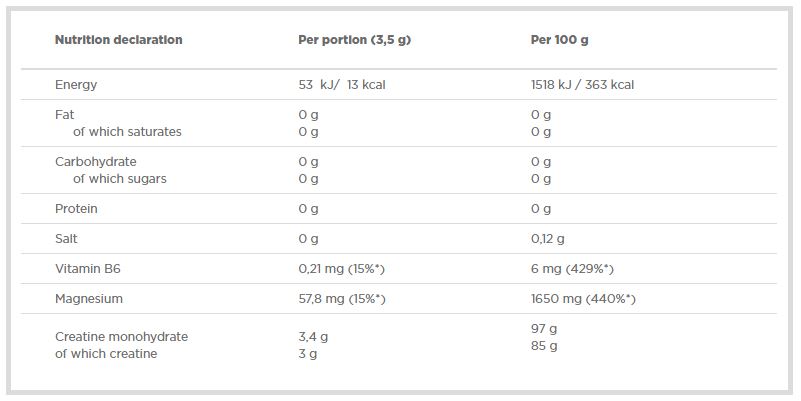Click the "0,21 mg (15%*)" value

pyautogui.click(x=341, y=269)
